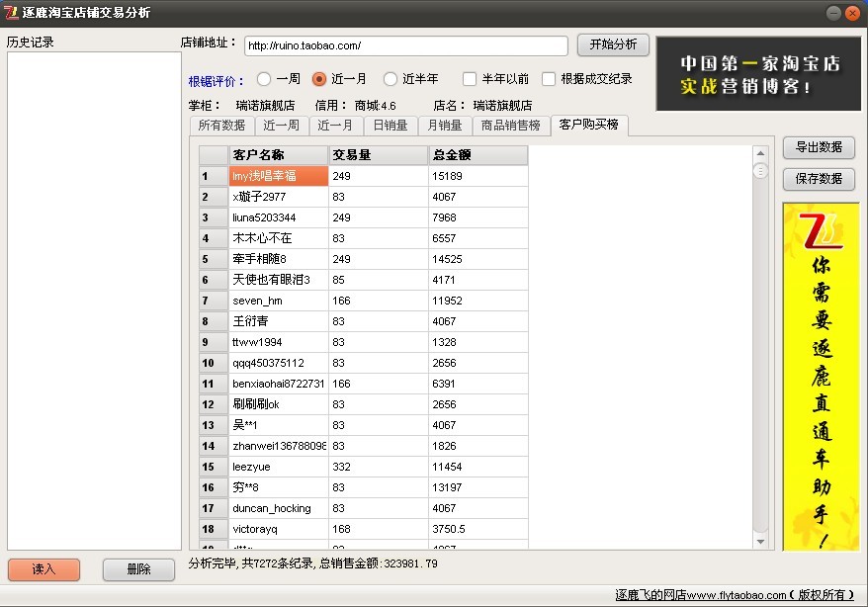Click the 读入 button
Image resolution: width=868 pixels, height=607 pixels.
pyautogui.click(x=43, y=569)
